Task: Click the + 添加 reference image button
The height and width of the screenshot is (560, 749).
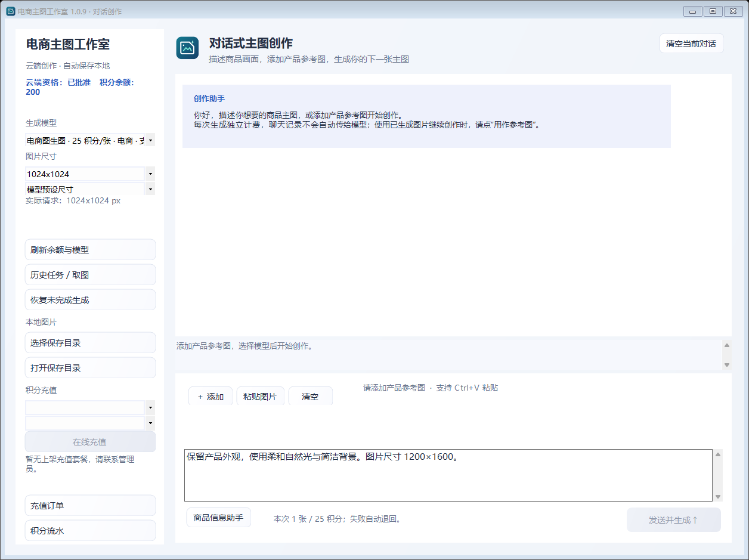Action: [x=211, y=397]
